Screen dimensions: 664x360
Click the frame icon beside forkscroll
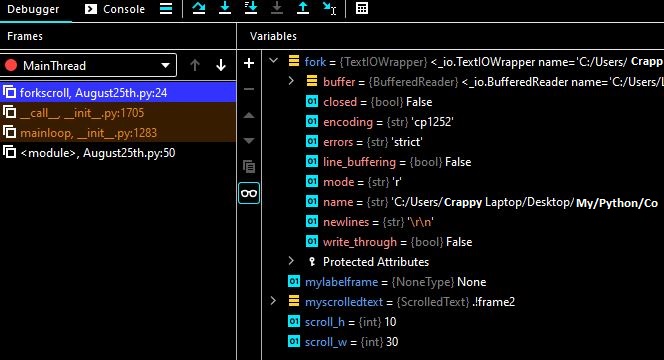tap(10, 92)
